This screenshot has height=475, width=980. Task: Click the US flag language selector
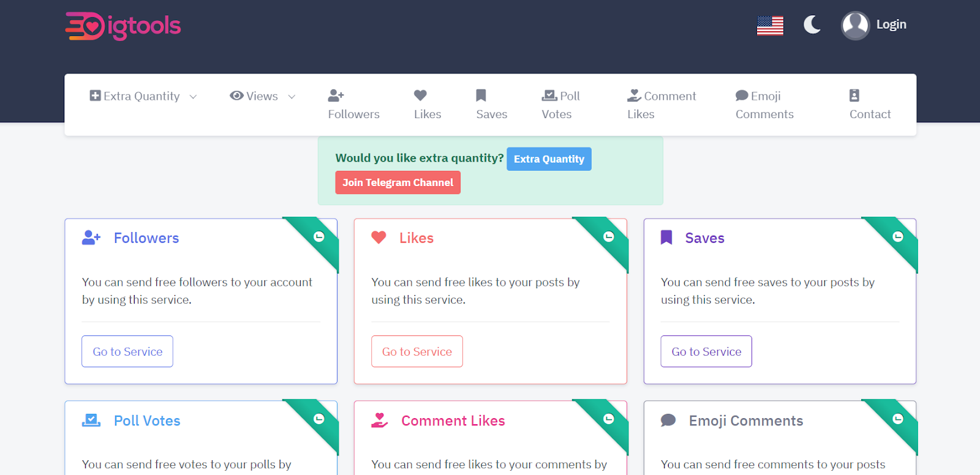point(770,26)
